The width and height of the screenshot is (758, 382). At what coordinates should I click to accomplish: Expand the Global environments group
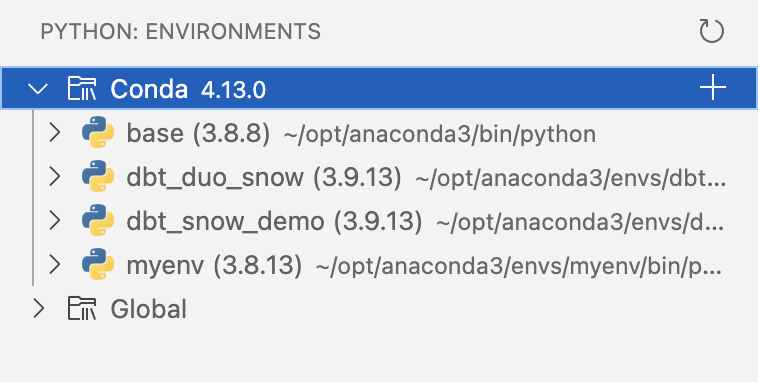tap(39, 309)
